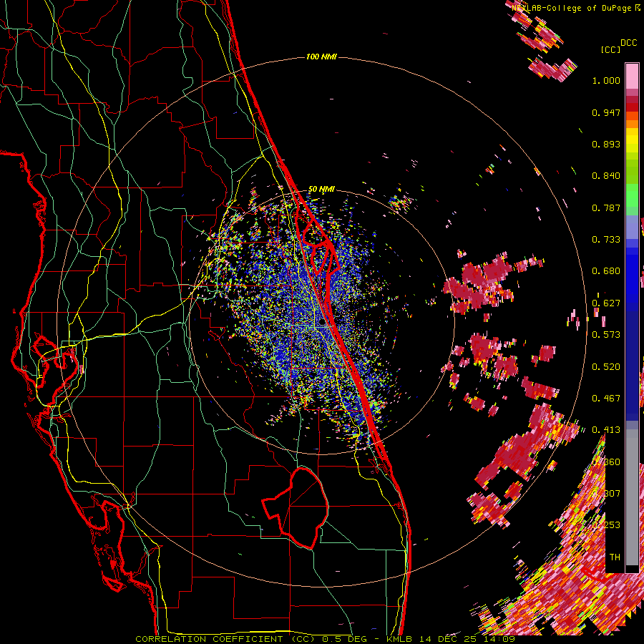Select the 0.520 legend value
Screen dimensions: 644x644
[606, 366]
